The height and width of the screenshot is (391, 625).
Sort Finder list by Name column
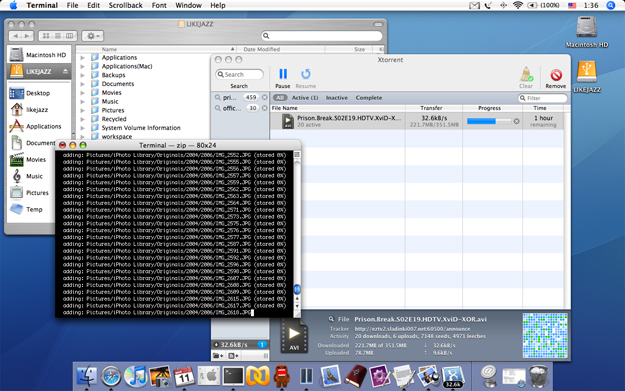[x=156, y=49]
